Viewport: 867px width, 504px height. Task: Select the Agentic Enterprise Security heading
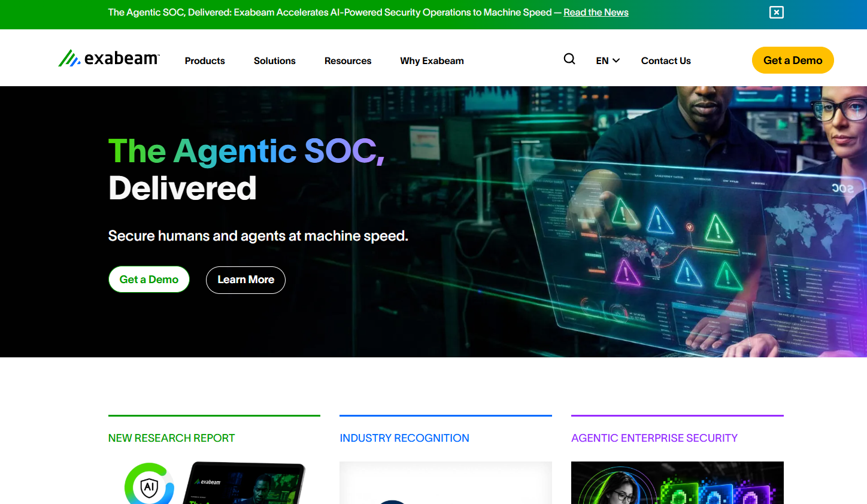tap(654, 438)
